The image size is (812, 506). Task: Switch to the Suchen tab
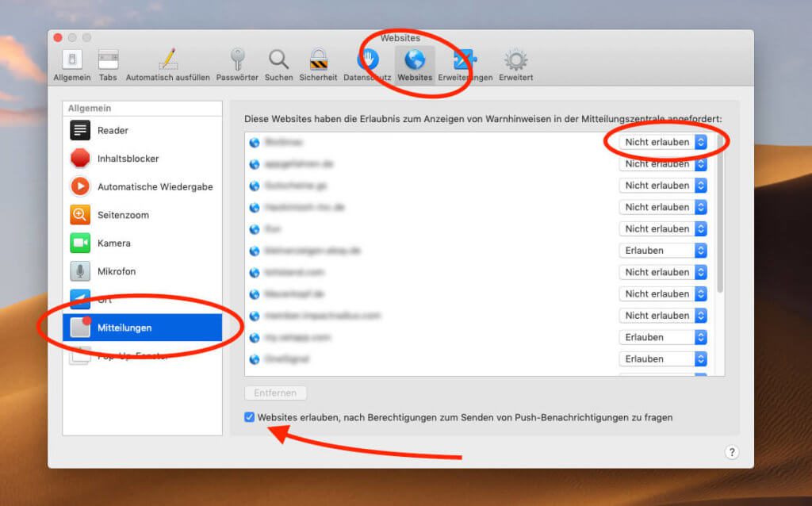[x=278, y=62]
